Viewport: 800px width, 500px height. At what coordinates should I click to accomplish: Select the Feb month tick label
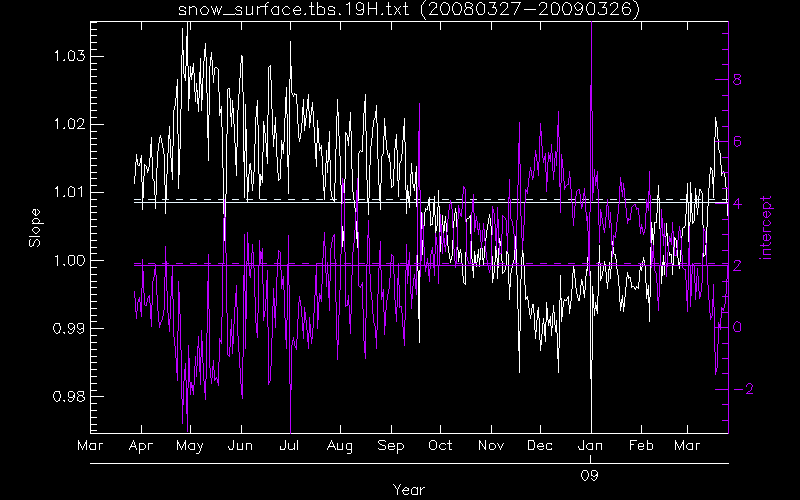tap(640, 445)
